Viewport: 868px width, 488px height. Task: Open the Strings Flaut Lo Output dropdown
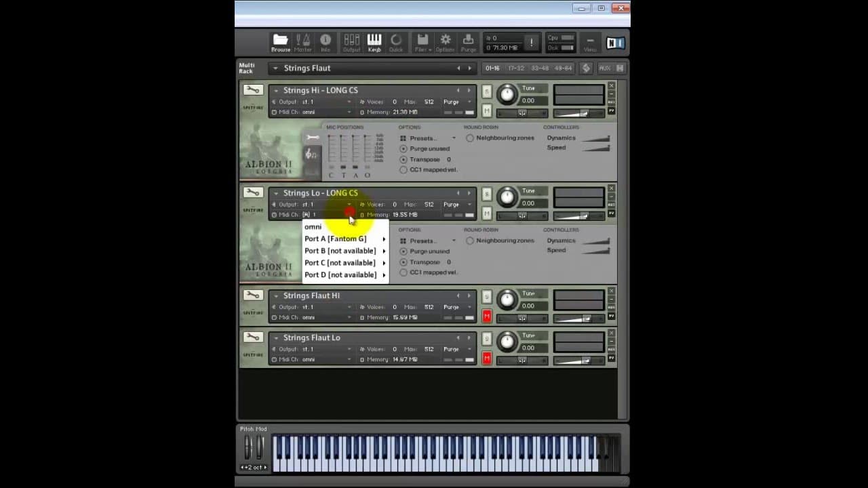tap(326, 349)
